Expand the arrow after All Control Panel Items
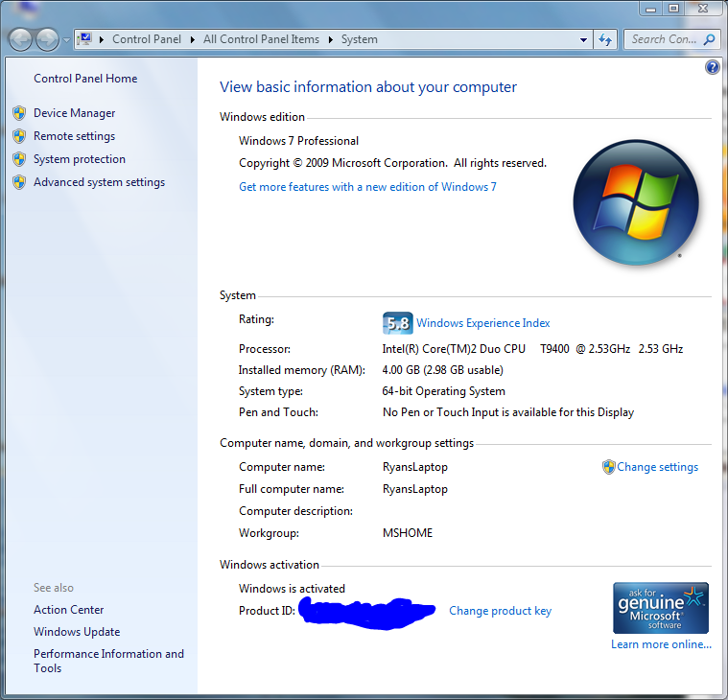This screenshot has height=700, width=728. pyautogui.click(x=331, y=39)
